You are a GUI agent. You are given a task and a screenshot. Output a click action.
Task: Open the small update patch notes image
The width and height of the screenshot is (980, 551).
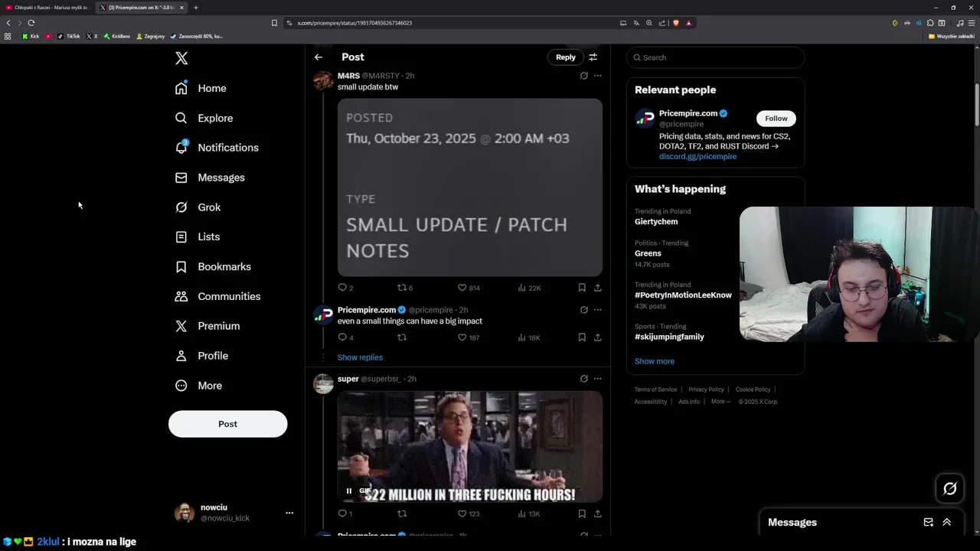[x=470, y=187]
